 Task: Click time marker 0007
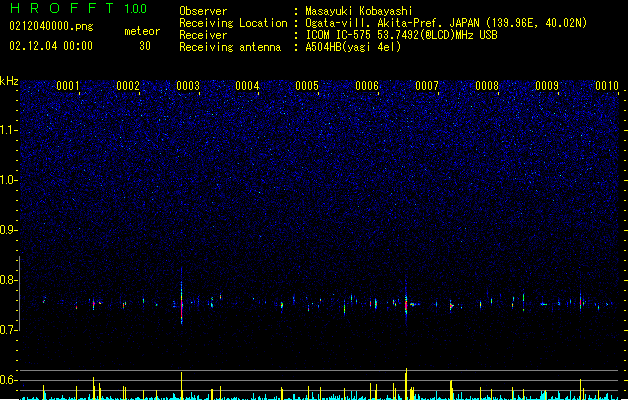pos(427,86)
